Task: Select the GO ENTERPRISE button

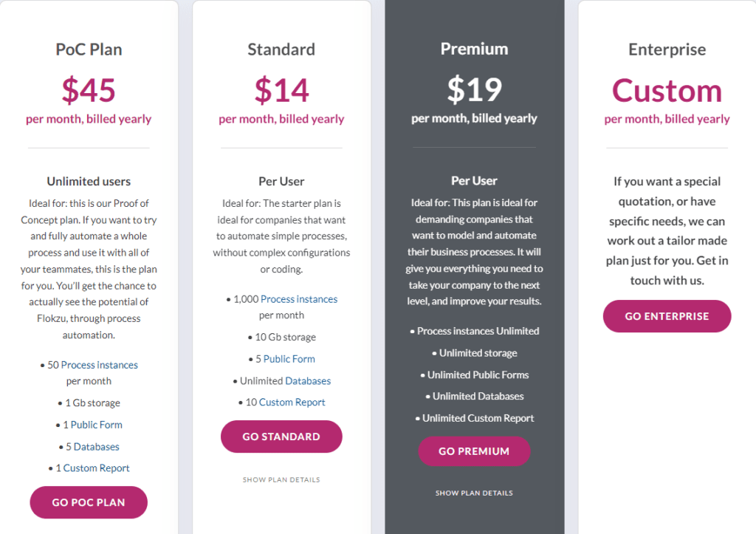Action: (667, 316)
